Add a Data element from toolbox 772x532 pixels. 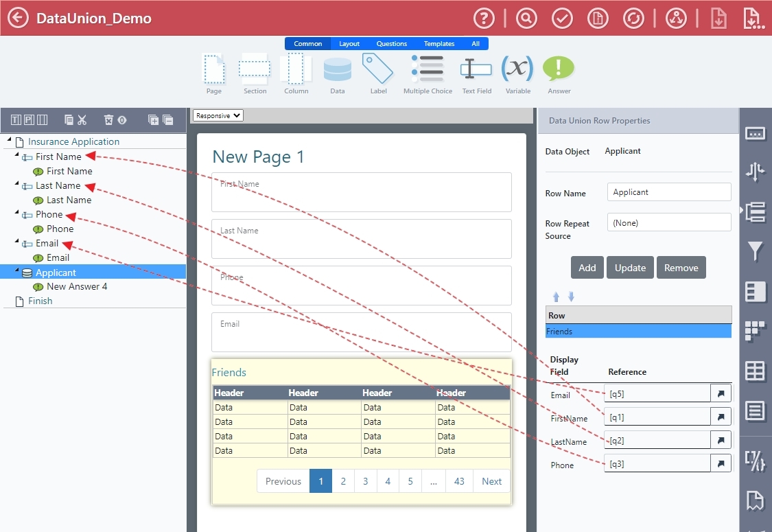click(337, 74)
